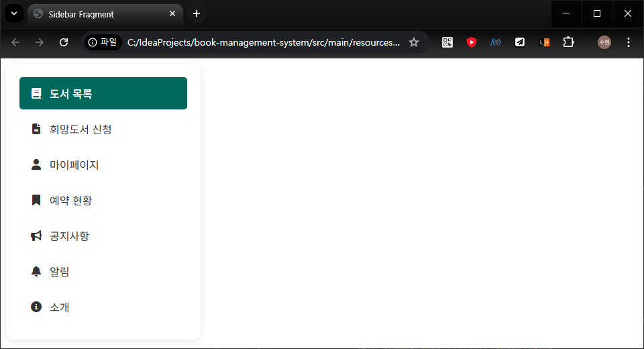This screenshot has width=644, height=349.
Task: Click the bell icon beside 알림
Action: coord(36,271)
